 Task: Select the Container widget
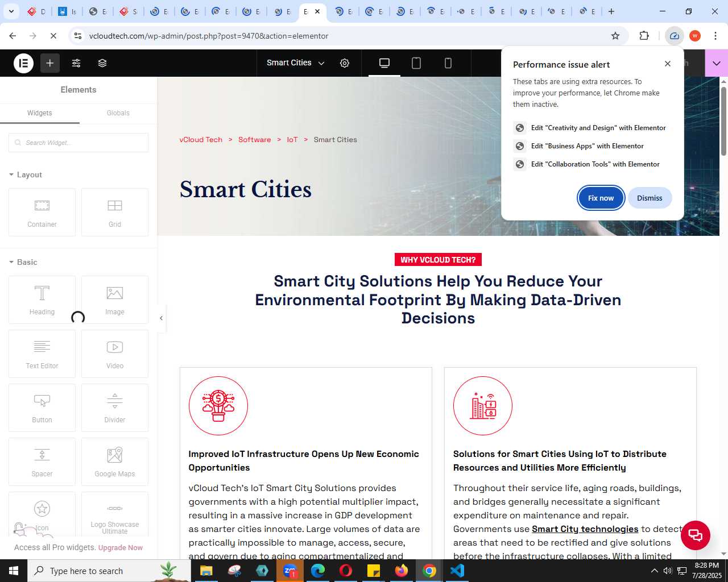[42, 213]
